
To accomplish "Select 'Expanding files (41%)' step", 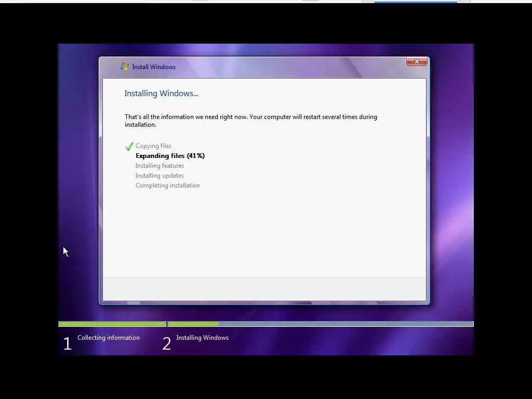I will 170,156.
